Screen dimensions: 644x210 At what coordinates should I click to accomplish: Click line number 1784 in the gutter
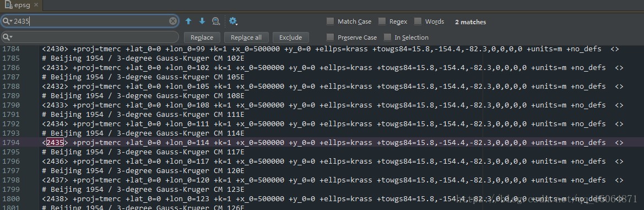pos(10,49)
